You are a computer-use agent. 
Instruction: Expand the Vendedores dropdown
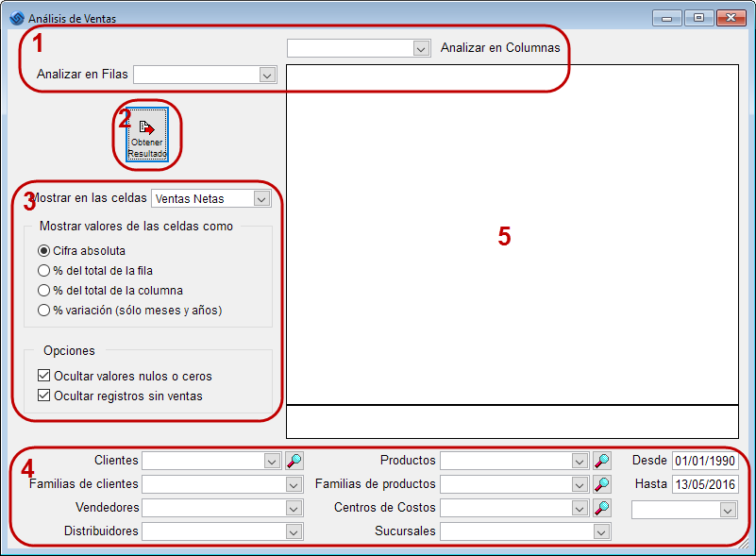(x=294, y=508)
